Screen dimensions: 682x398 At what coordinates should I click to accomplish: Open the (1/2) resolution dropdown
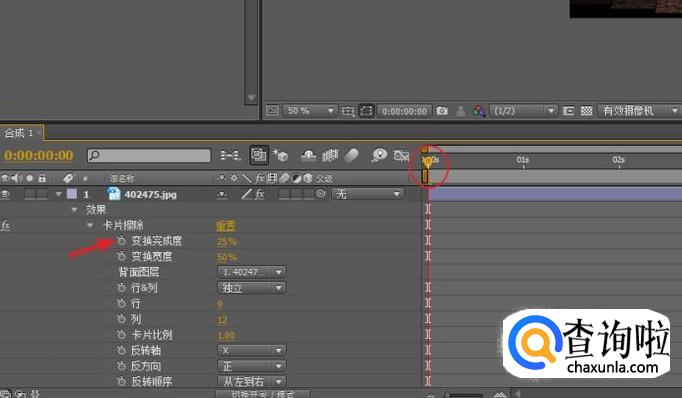click(x=524, y=111)
